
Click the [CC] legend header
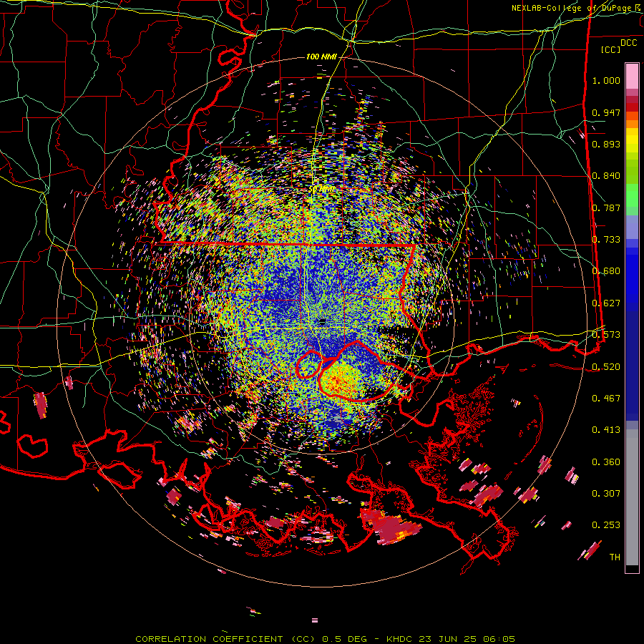coord(611,49)
